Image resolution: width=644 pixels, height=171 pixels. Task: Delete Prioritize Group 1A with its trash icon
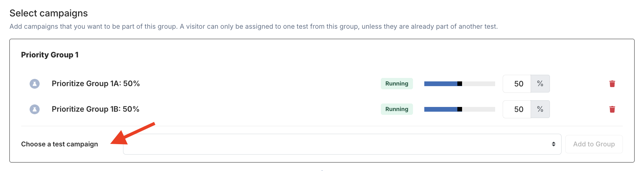(612, 84)
